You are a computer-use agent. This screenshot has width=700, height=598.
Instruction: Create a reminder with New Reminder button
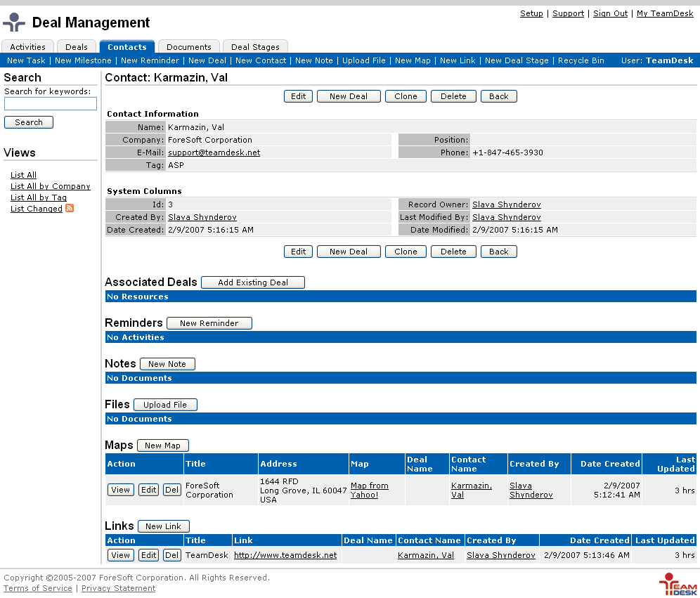pyautogui.click(x=209, y=323)
